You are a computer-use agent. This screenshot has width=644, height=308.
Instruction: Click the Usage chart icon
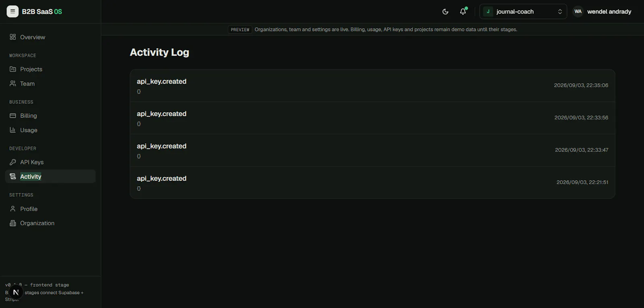(x=13, y=130)
